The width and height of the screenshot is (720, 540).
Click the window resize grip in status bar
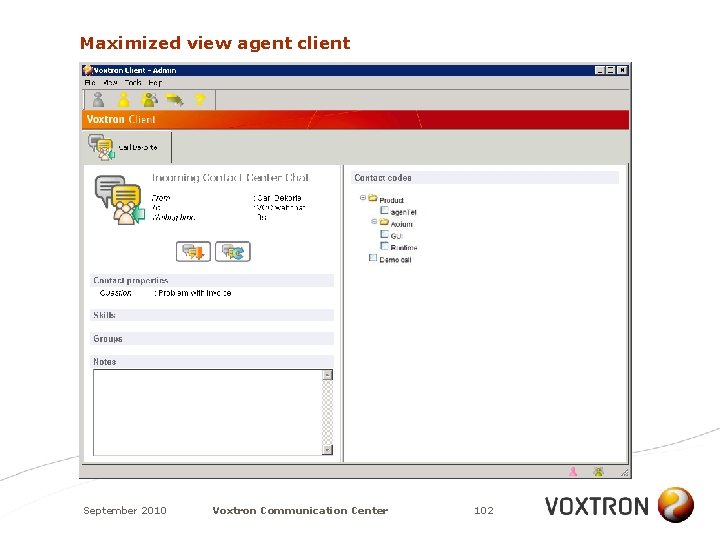624,472
